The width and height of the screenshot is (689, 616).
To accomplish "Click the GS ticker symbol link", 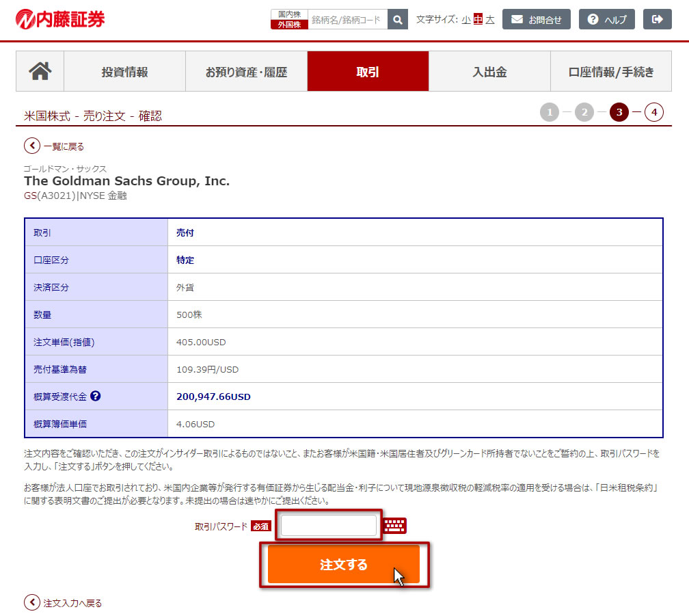I will 30,196.
